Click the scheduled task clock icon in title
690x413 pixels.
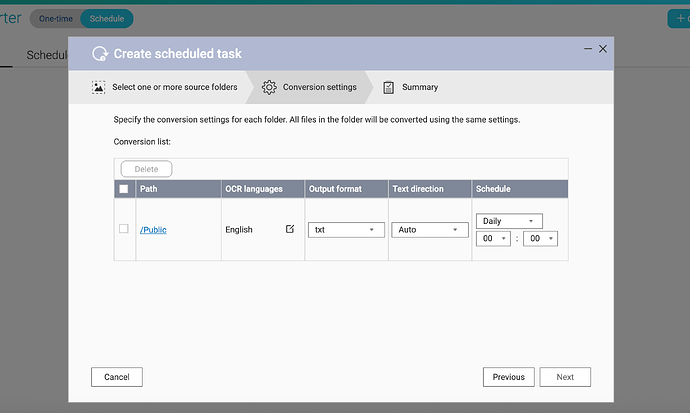(x=100, y=54)
